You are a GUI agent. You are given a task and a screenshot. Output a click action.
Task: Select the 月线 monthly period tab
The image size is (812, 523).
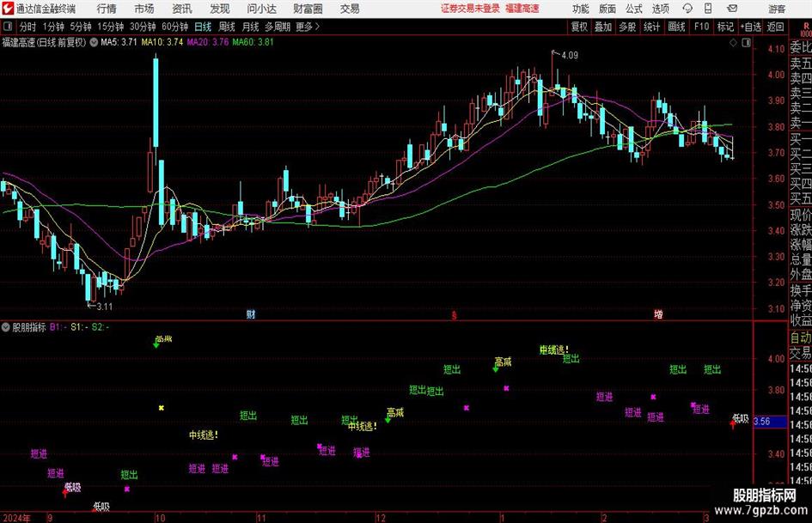[x=250, y=27]
